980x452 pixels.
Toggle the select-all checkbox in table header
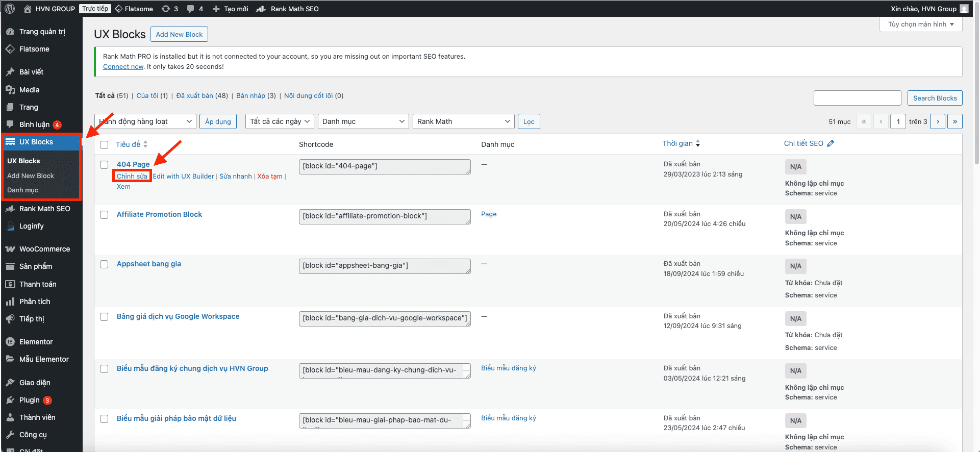point(104,144)
